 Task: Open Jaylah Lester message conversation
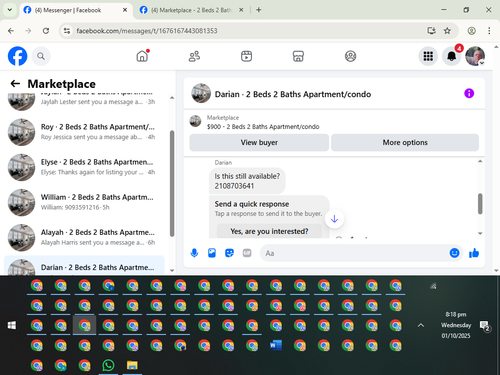tap(84, 102)
